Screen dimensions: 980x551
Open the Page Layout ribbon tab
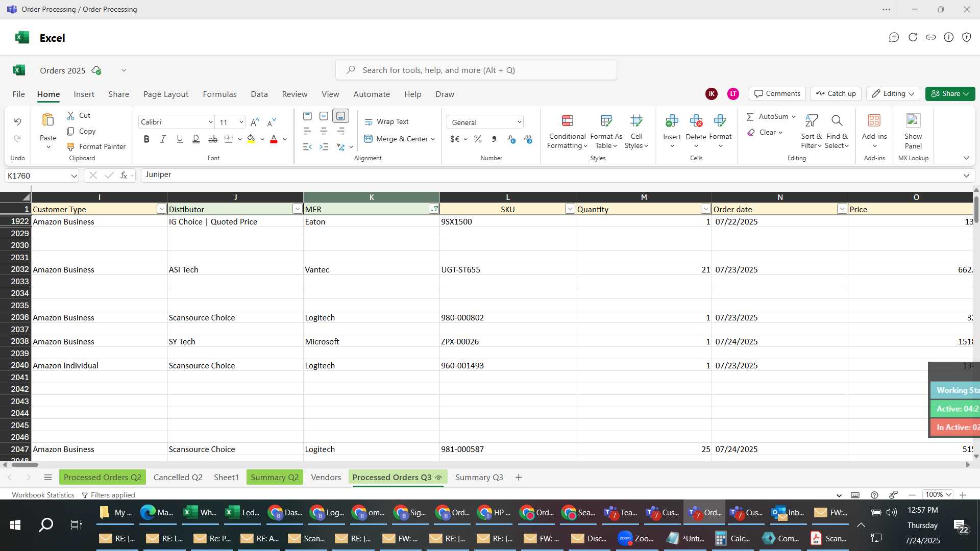click(165, 94)
